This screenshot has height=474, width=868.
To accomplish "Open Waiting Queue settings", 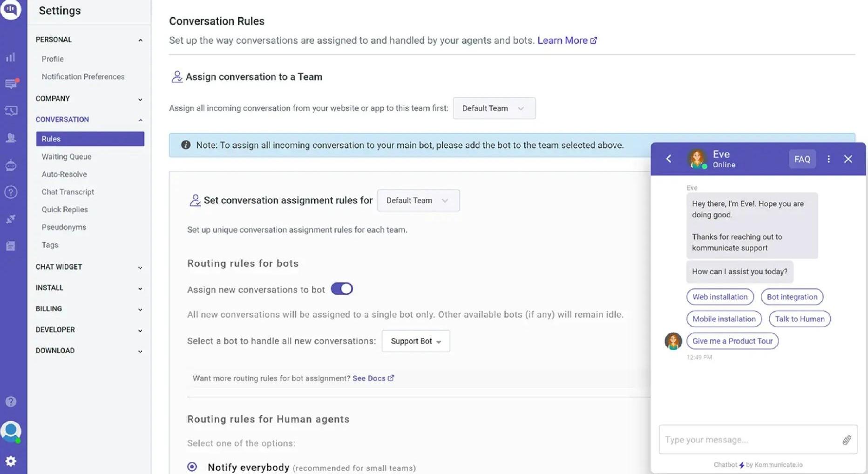I will [x=66, y=156].
